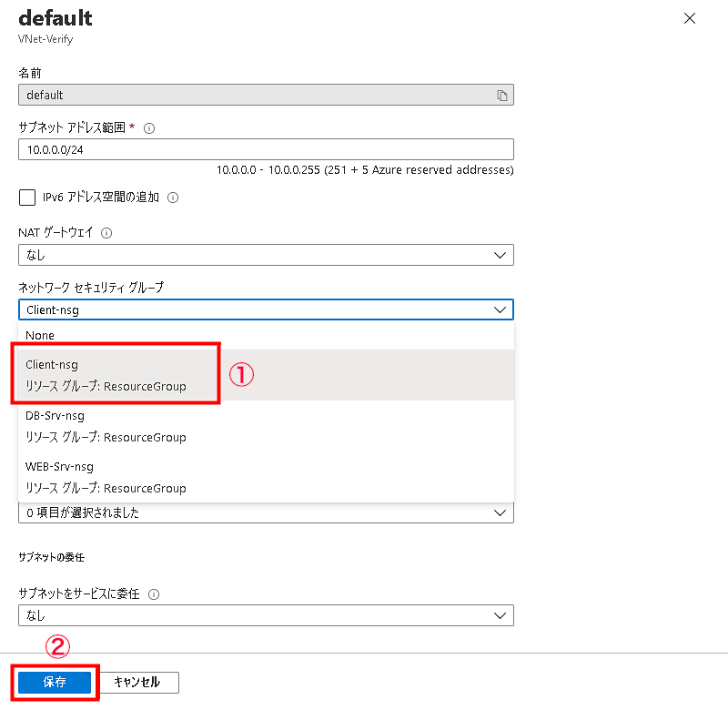Screen dimensions: 728x710
Task: Select None in the NSG list
Action: (266, 335)
